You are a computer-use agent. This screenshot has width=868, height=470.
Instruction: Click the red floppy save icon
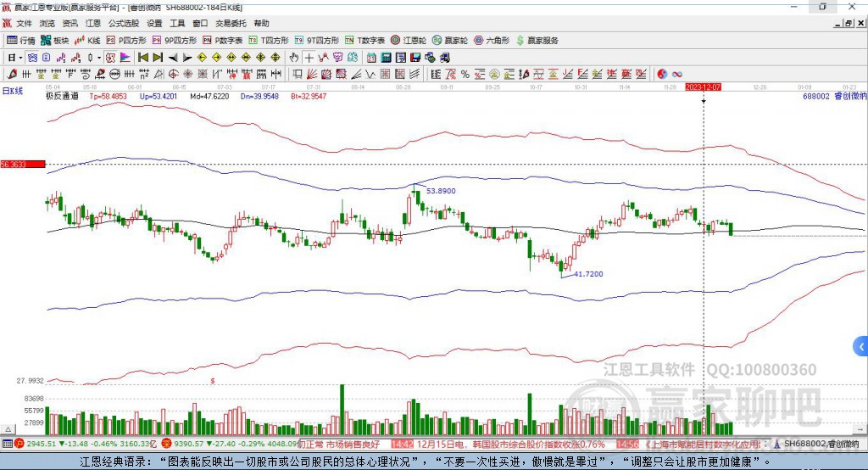coord(415,58)
